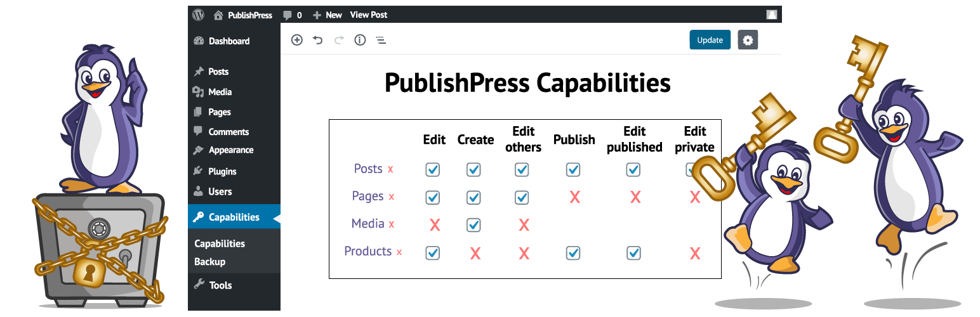This screenshot has height=317, width=980.
Task: Click the + New admin bar item
Action: coord(328,15)
